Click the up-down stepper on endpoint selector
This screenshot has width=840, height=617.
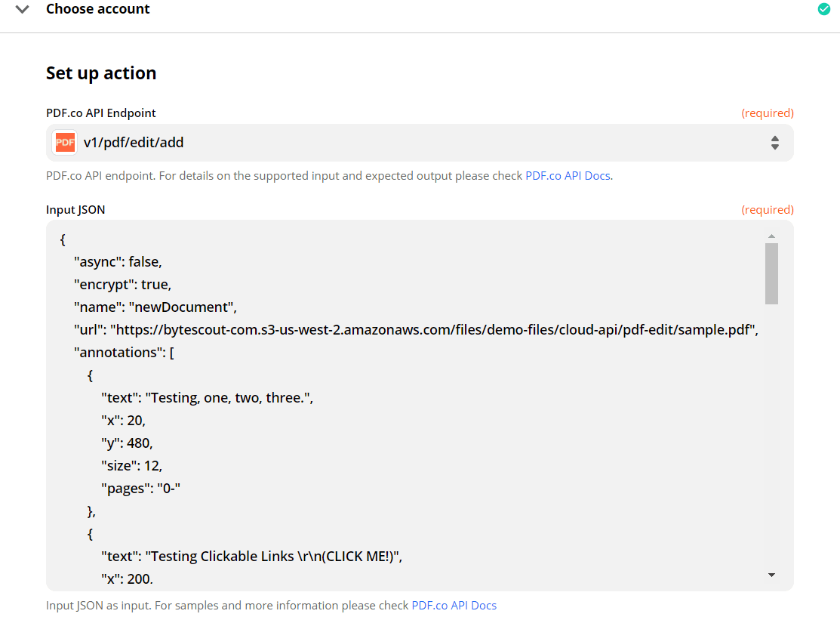tap(775, 142)
